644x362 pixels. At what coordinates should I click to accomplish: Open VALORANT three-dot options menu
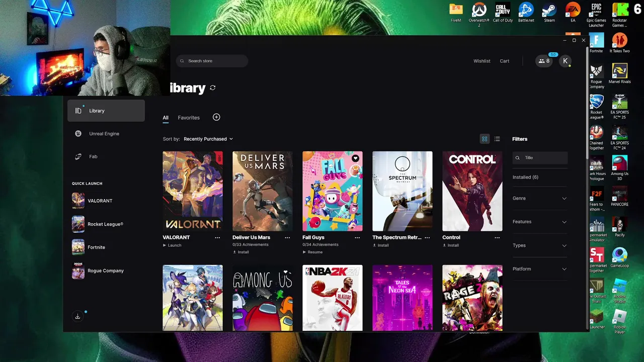217,237
